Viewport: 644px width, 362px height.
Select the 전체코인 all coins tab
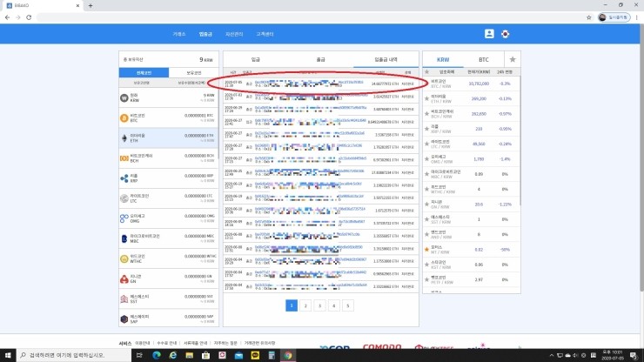144,73
